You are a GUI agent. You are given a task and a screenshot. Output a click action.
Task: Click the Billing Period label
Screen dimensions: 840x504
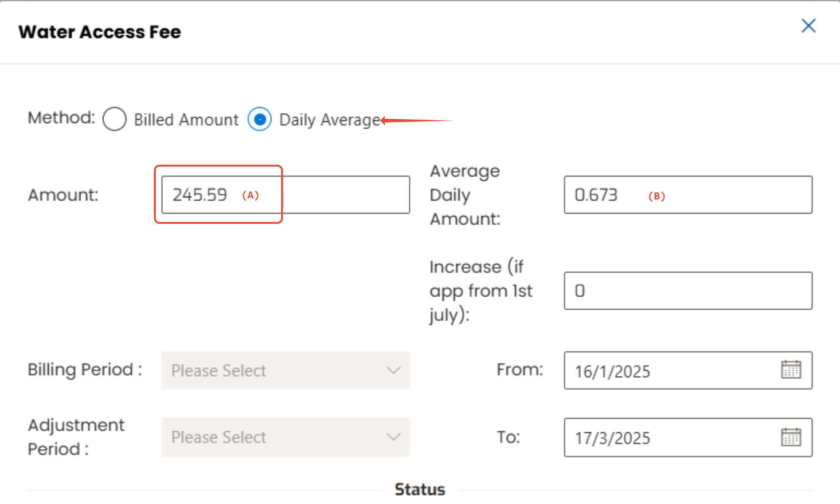84,370
